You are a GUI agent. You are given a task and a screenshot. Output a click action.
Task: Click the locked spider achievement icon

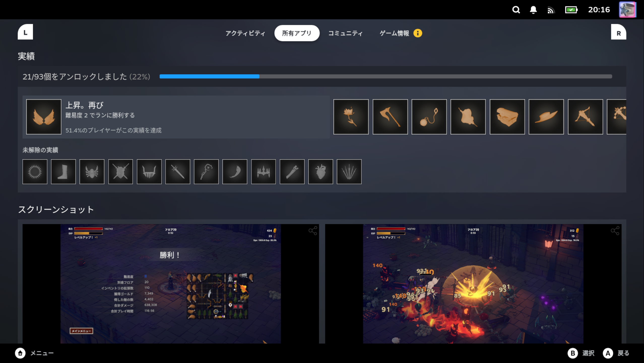(x=92, y=172)
